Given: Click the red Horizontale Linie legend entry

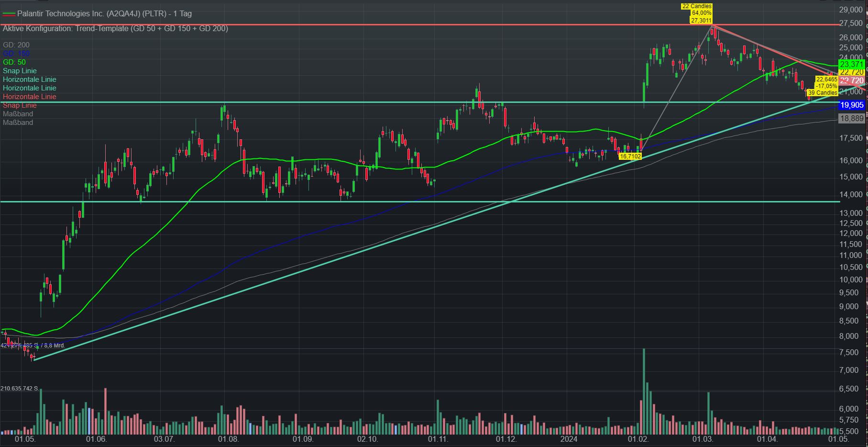Looking at the screenshot, I should pyautogui.click(x=30, y=97).
